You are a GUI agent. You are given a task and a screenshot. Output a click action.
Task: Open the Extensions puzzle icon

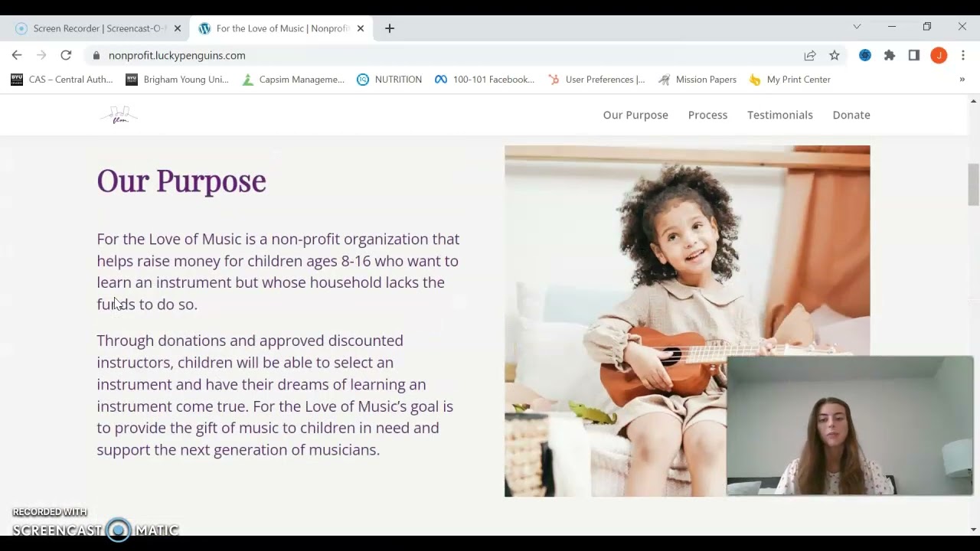coord(890,55)
